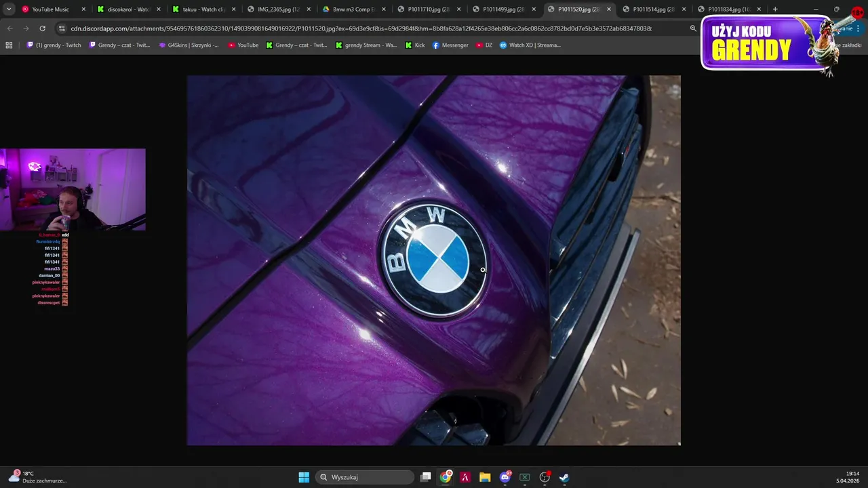Viewport: 868px width, 488px height.
Task: Open the 'Watch XD | Streama...' bookmark
Action: 530,45
